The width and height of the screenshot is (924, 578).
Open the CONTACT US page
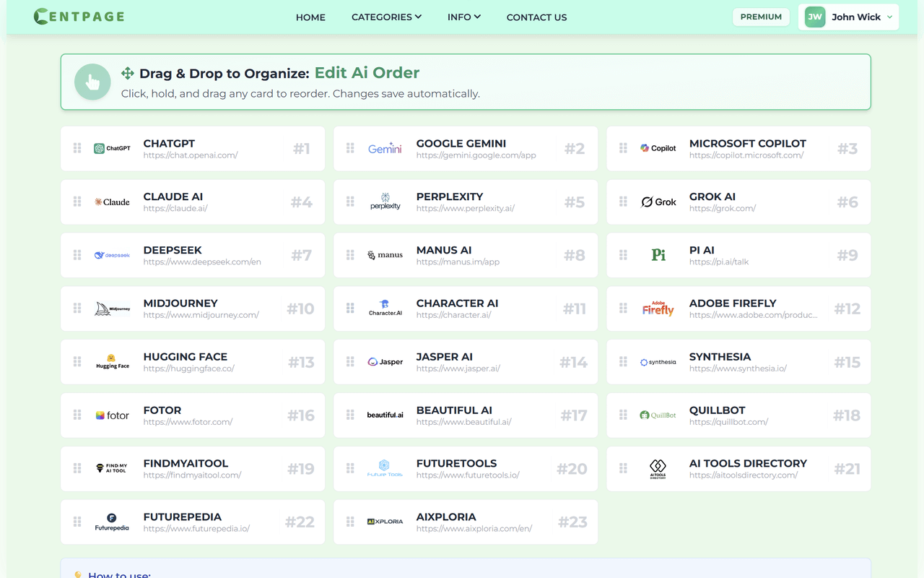[536, 17]
